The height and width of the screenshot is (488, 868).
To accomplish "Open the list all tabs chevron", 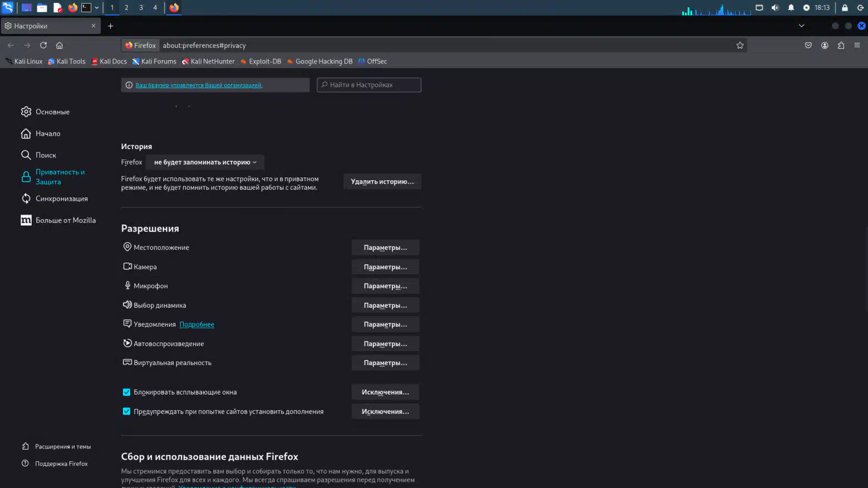I will click(x=801, y=26).
